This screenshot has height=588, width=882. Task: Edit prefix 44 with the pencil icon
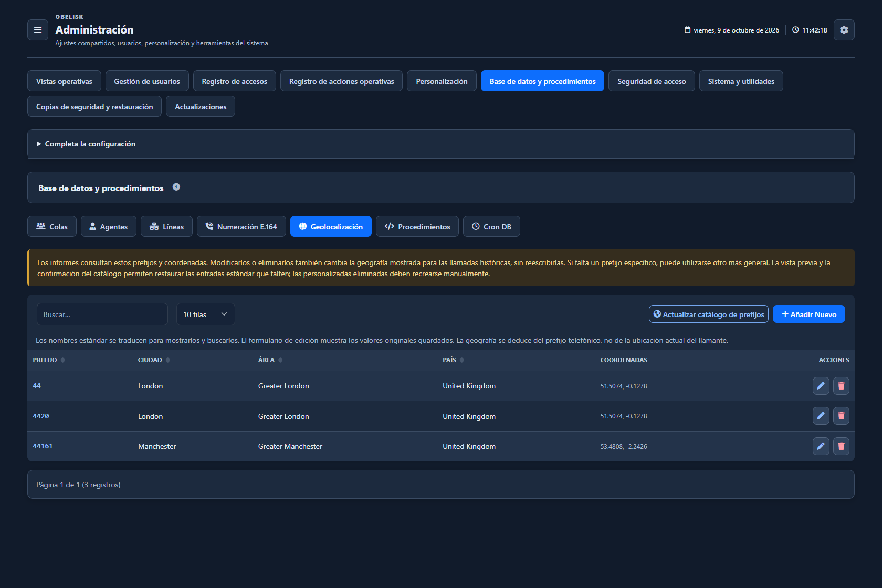pos(821,386)
